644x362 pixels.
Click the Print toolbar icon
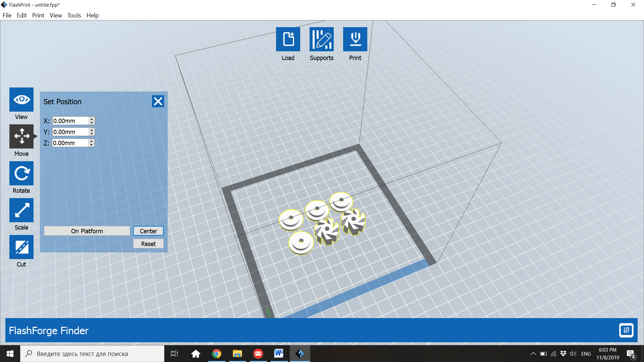click(355, 39)
